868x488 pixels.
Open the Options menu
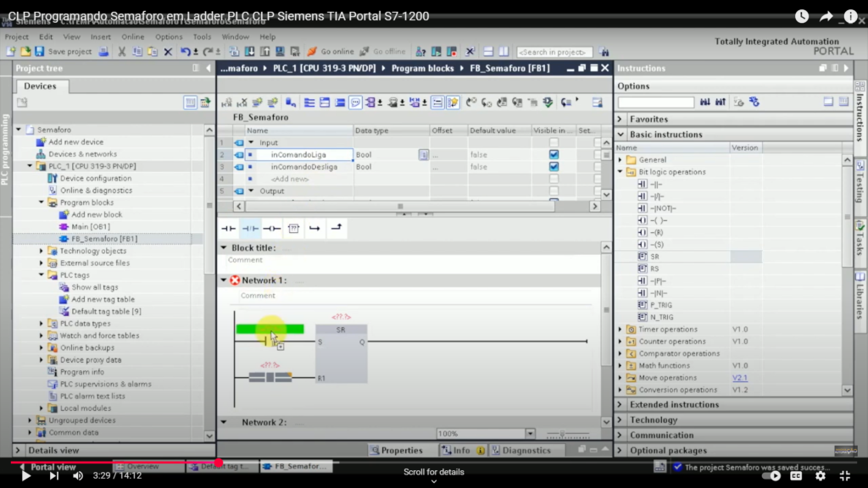pyautogui.click(x=169, y=36)
